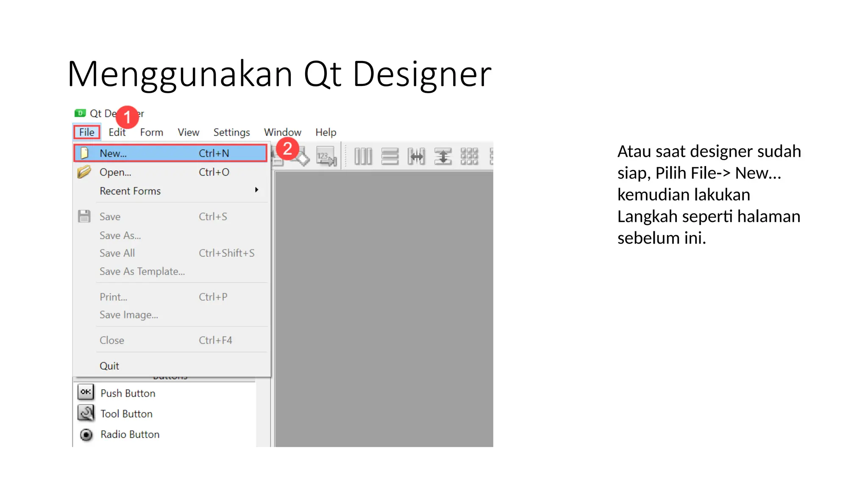Click the Open folder icon in menu
Image resolution: width=868 pixels, height=488 pixels.
click(x=84, y=172)
